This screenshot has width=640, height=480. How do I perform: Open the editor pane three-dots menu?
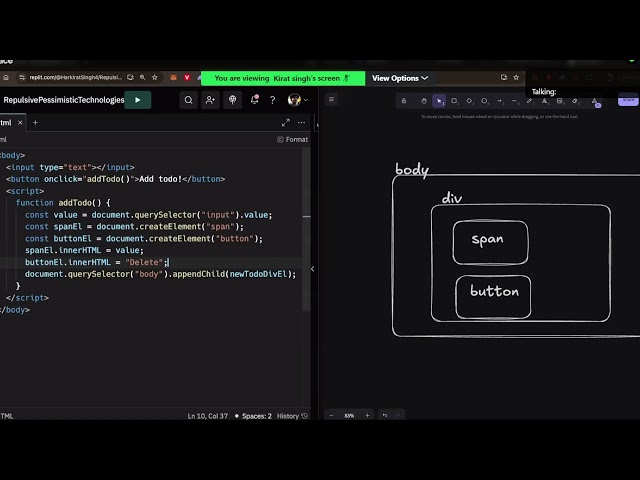(301, 123)
